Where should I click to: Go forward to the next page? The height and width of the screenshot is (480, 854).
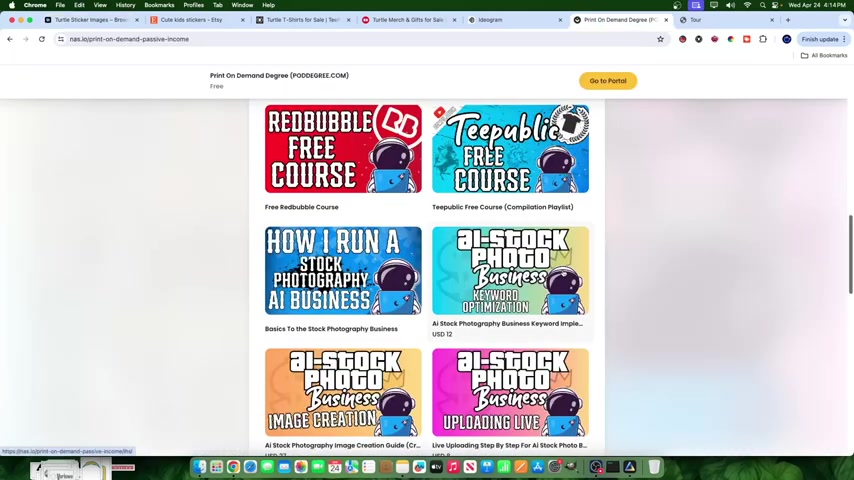[x=26, y=39]
